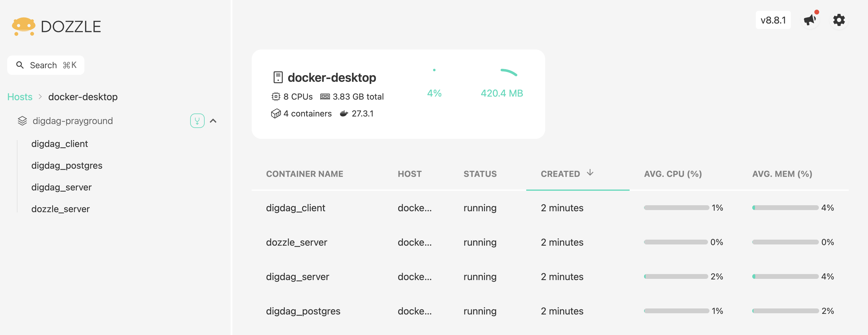Sort table by Container Name header
The height and width of the screenshot is (335, 868).
coord(304,174)
